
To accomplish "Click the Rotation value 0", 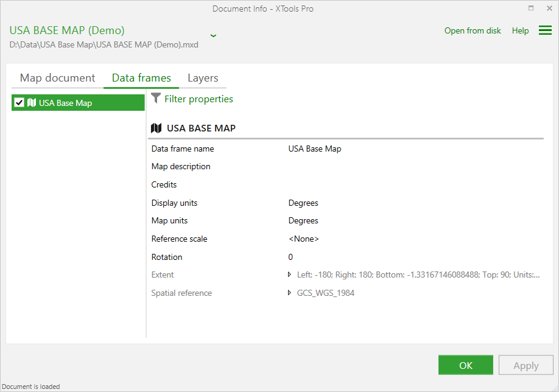I will point(290,257).
